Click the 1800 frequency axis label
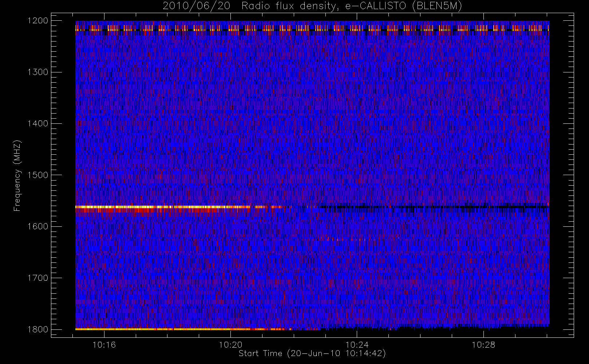 pyautogui.click(x=38, y=329)
